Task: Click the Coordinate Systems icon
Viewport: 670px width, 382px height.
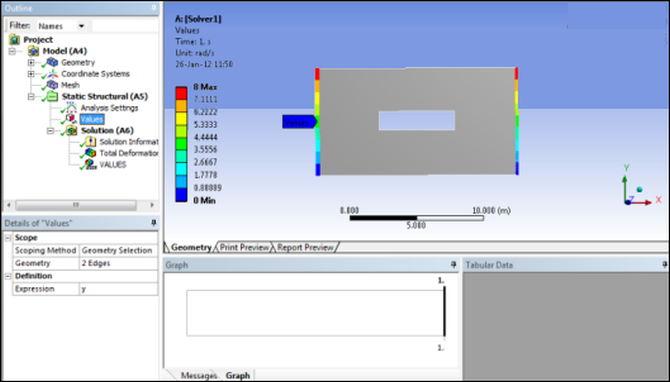Action: (x=52, y=73)
